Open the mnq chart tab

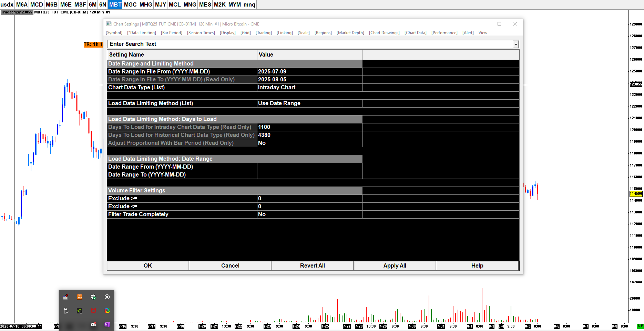tap(249, 4)
